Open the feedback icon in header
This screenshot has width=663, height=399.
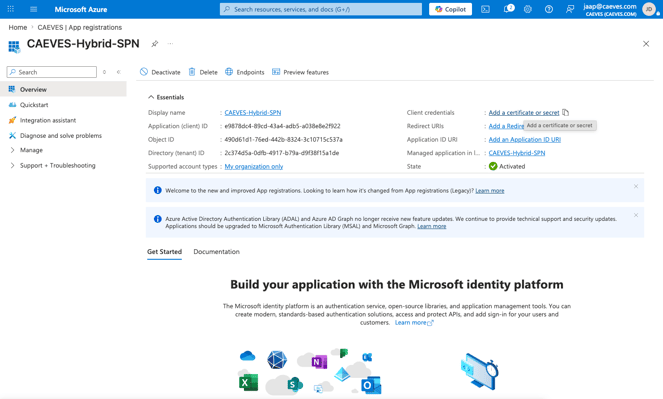(570, 9)
